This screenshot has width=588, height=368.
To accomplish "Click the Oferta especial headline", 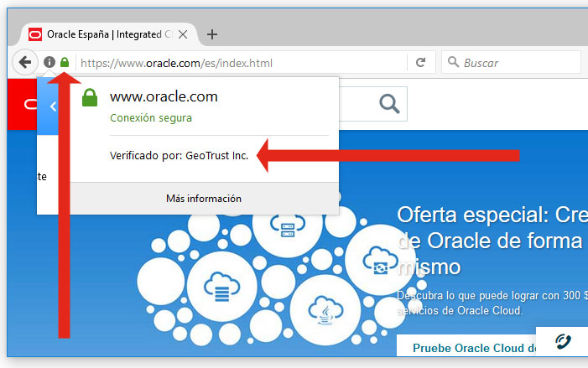I will coord(492,241).
